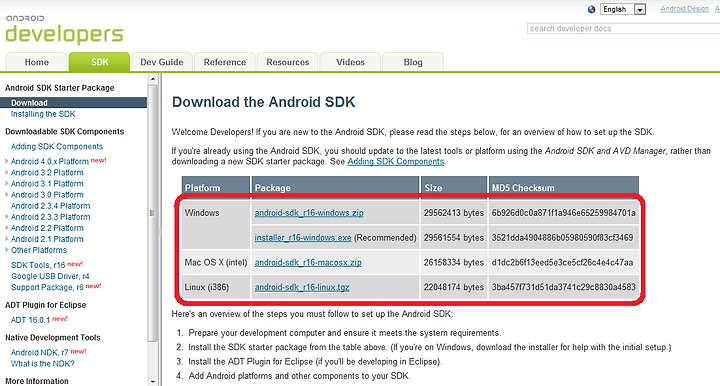This screenshot has height=386, width=720.
Task: Open Adding SDK Components in the sidebar
Action: click(x=57, y=146)
